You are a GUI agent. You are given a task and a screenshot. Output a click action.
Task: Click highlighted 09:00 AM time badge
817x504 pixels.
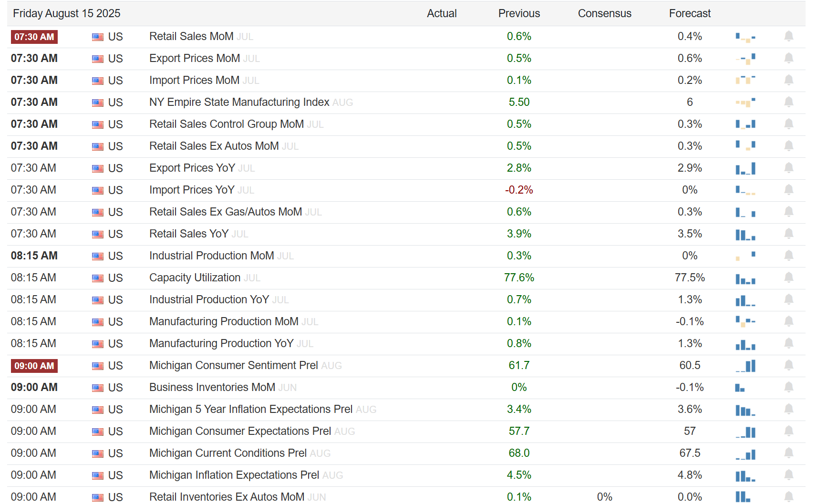(x=34, y=366)
